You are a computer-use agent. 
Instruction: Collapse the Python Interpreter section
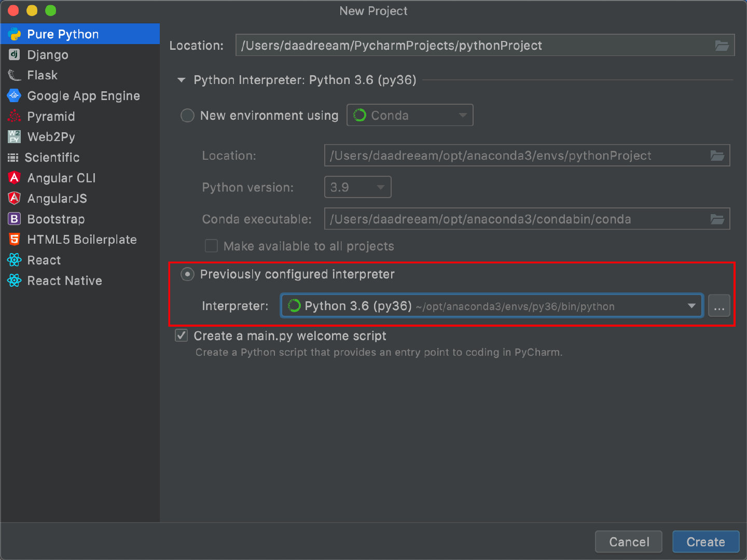[x=181, y=80]
